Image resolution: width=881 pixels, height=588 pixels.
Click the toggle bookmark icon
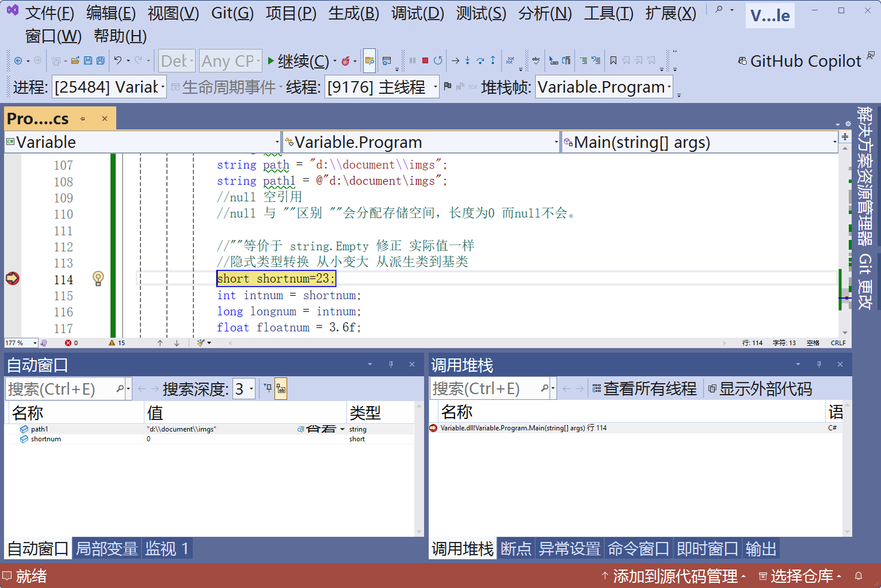point(613,60)
